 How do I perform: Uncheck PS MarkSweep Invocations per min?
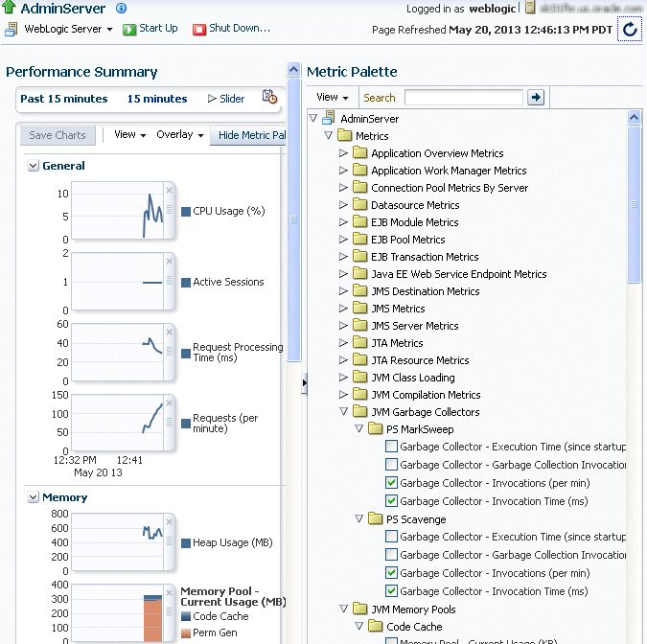pyautogui.click(x=391, y=483)
